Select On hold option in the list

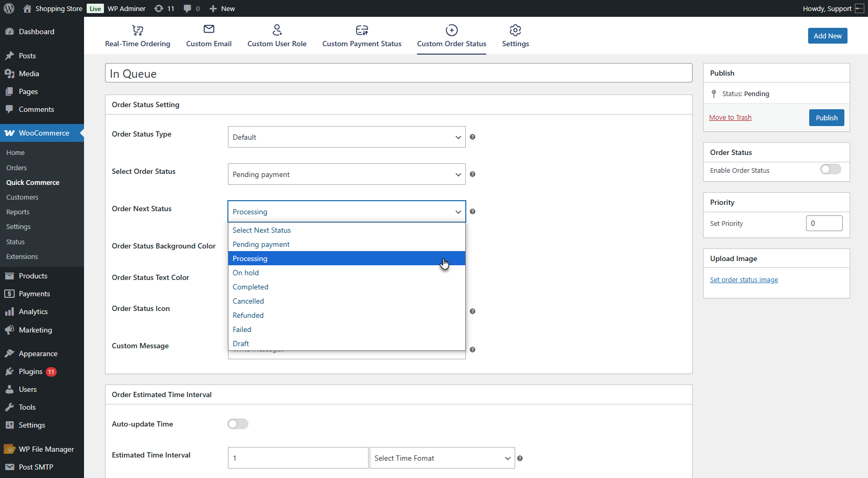(x=246, y=273)
